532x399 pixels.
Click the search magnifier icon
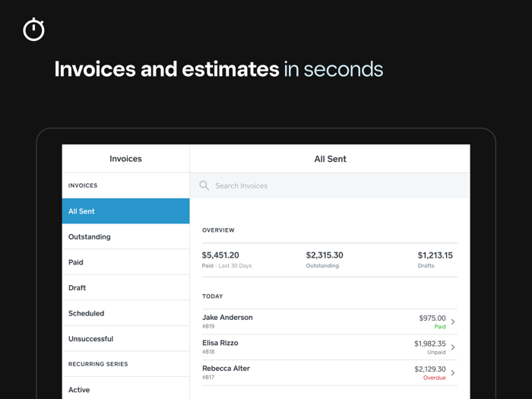[x=204, y=185]
